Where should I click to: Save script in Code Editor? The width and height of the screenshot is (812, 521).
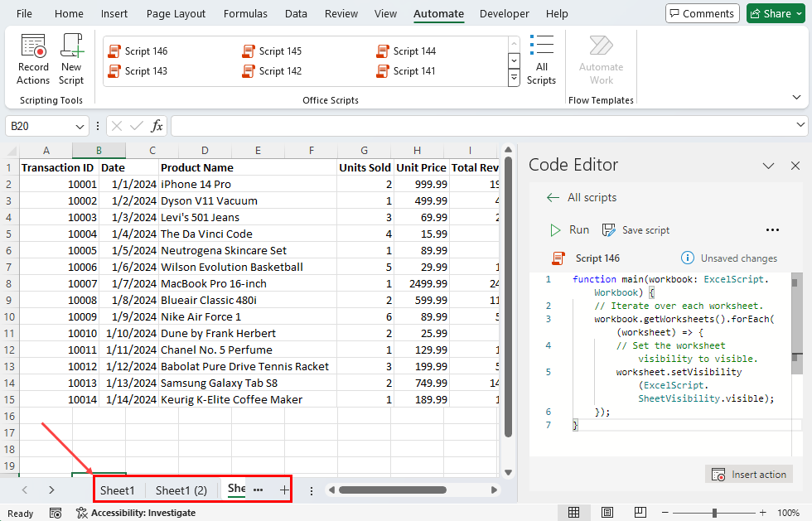[x=636, y=230]
